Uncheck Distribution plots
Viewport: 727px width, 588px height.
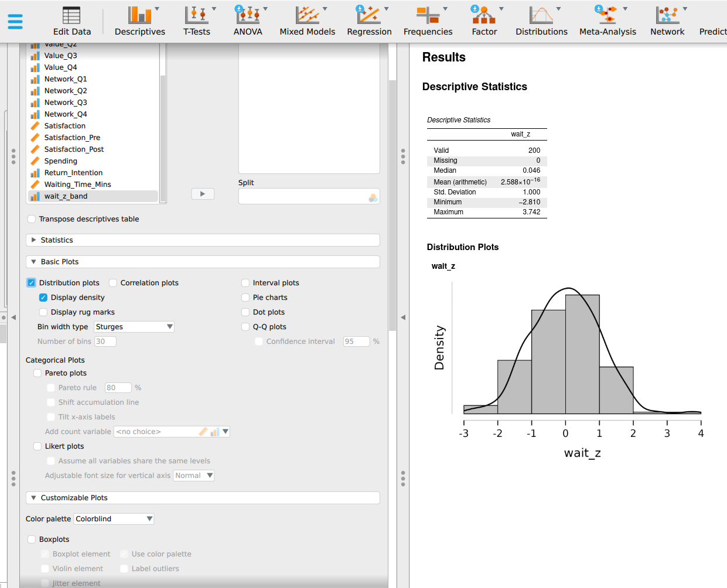[x=32, y=283]
